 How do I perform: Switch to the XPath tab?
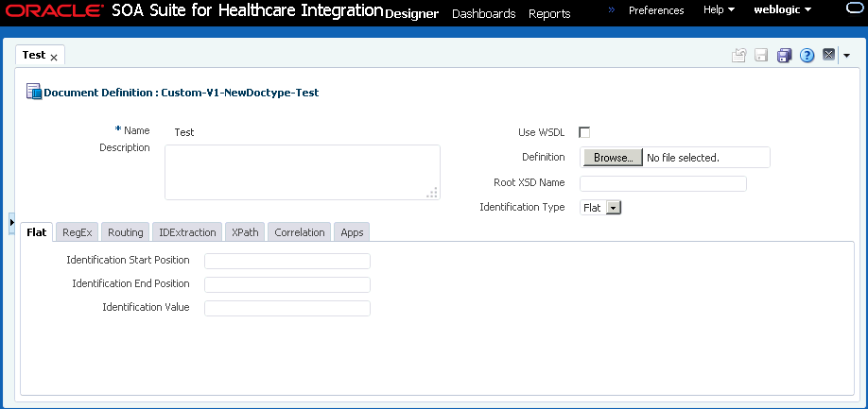point(245,232)
